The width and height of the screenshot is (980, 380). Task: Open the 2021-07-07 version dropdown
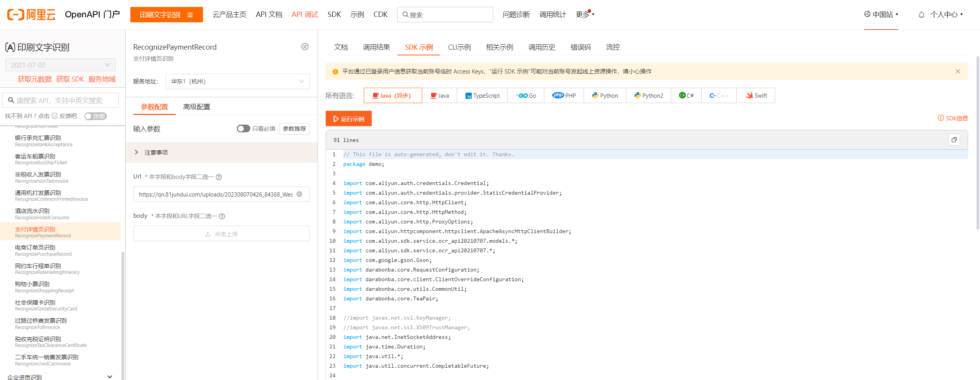[x=60, y=65]
